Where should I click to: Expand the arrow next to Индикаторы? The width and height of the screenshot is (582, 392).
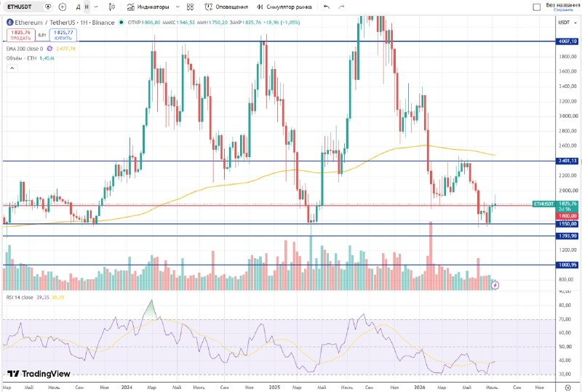tap(178, 7)
